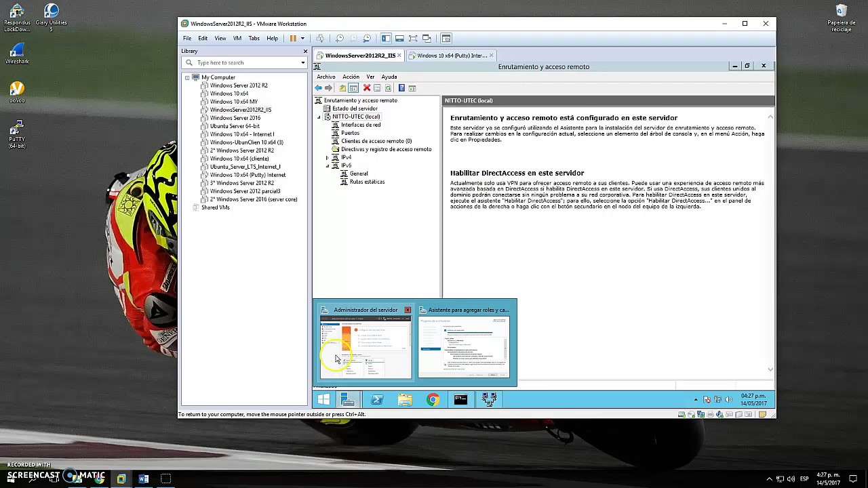The width and height of the screenshot is (868, 488).
Task: Select Estado del servidor tree node
Action: click(x=355, y=108)
